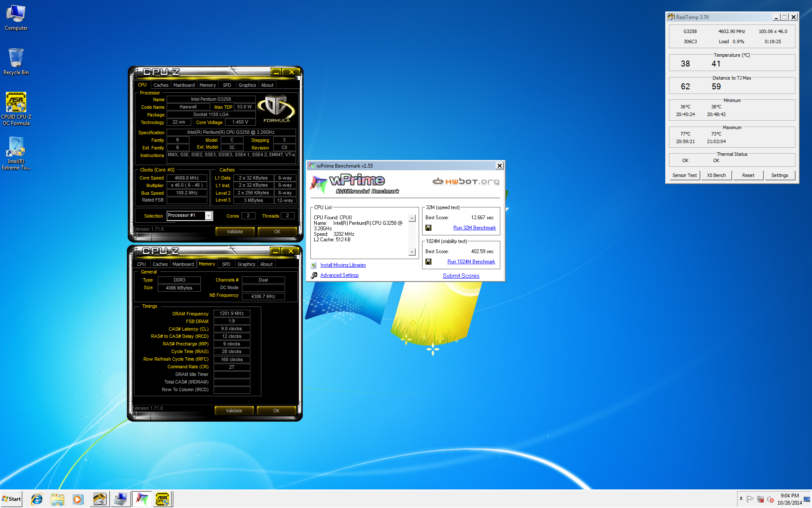
Task: Click the DRAM Frequency value 1201.9 MHz
Action: 232,314
